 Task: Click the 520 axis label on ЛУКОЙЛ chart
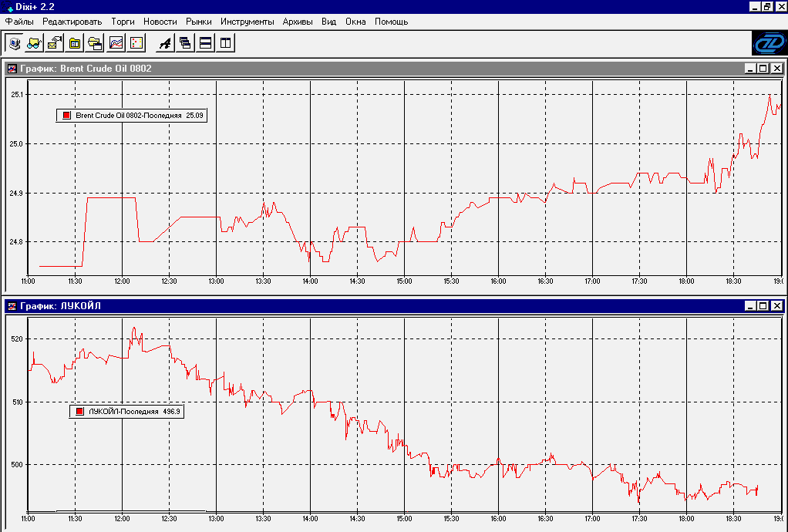tap(17, 339)
